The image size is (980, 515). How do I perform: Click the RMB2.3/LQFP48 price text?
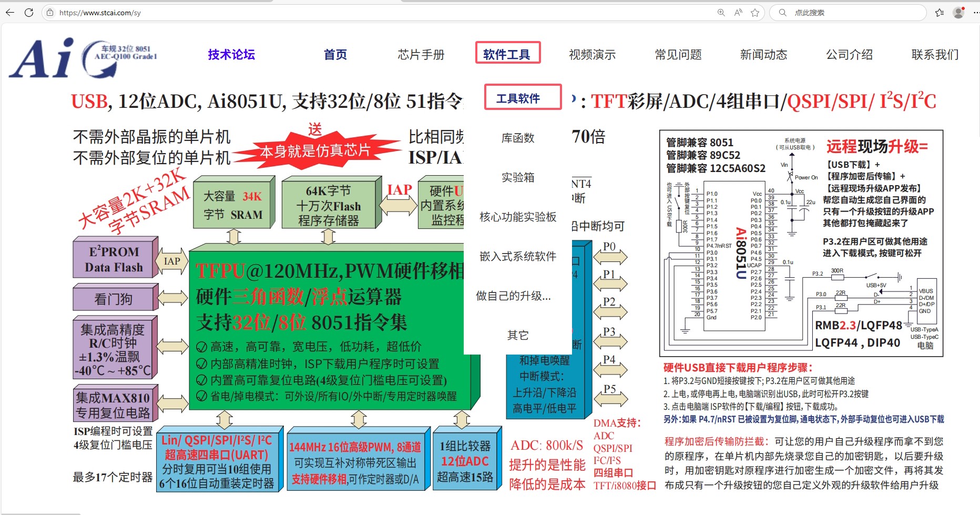point(858,325)
